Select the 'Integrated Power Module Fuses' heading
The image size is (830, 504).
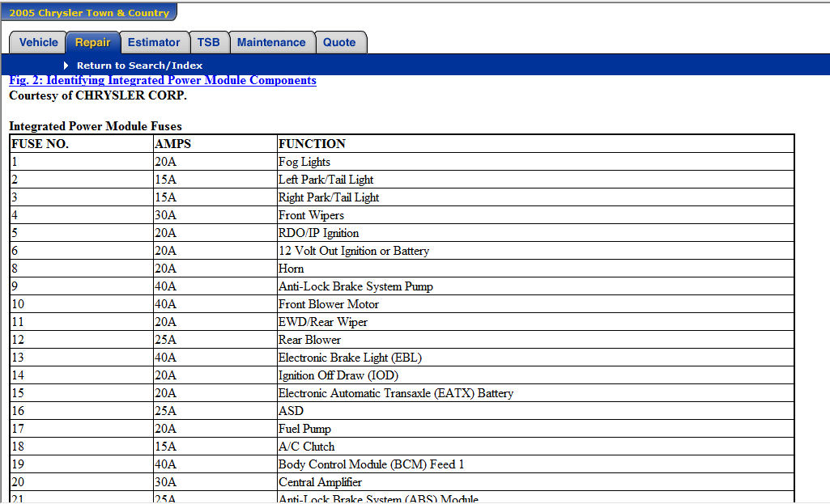click(96, 126)
